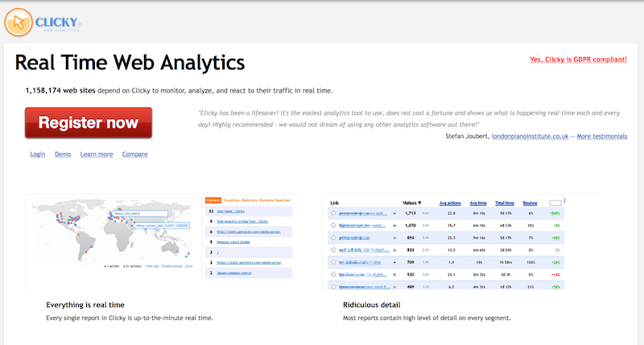Open the small menu arrow in the 893 row

click(x=394, y=238)
